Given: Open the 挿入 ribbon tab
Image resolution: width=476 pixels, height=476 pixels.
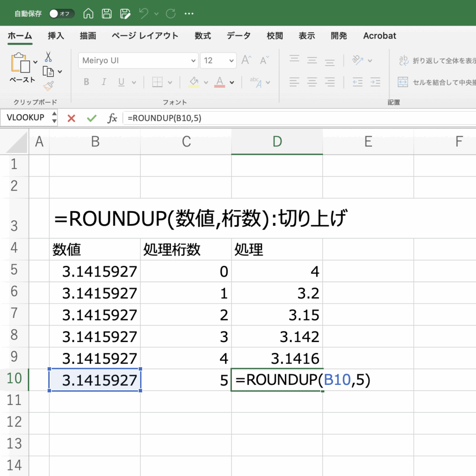Looking at the screenshot, I should point(56,36).
